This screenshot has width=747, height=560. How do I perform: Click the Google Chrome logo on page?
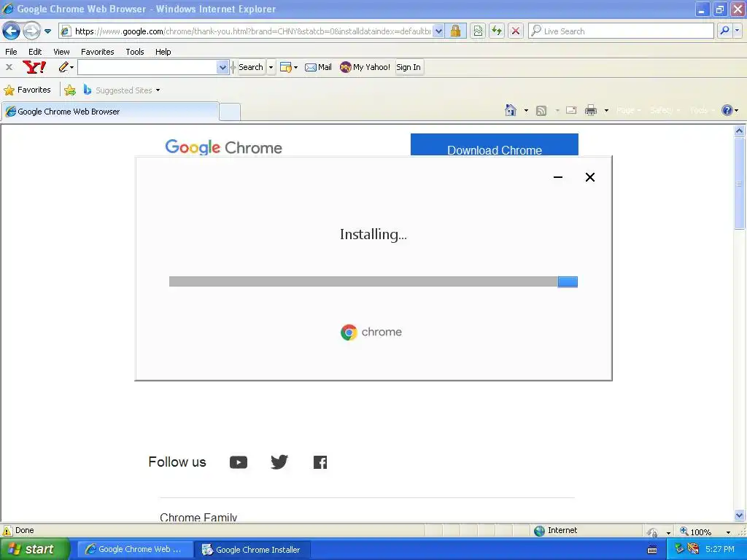[223, 147]
